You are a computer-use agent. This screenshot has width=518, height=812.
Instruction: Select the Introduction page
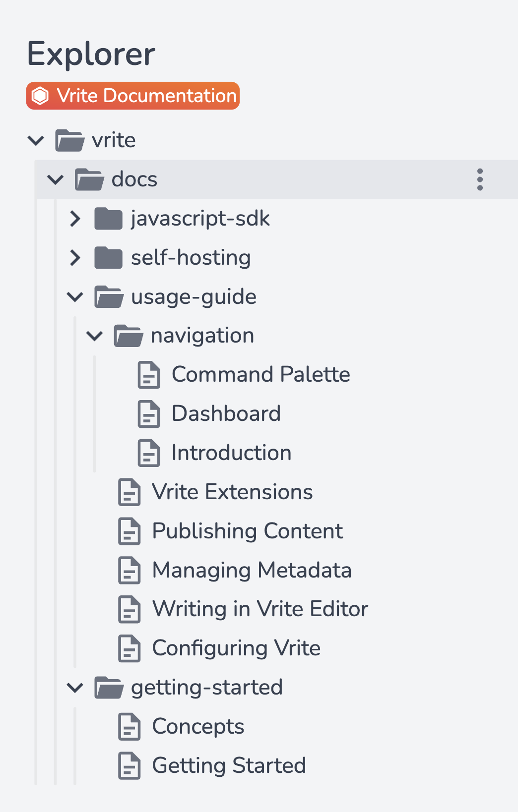pos(231,453)
